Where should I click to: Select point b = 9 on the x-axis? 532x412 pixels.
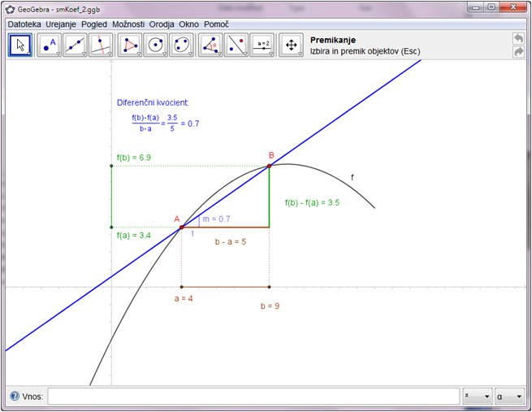(x=269, y=287)
